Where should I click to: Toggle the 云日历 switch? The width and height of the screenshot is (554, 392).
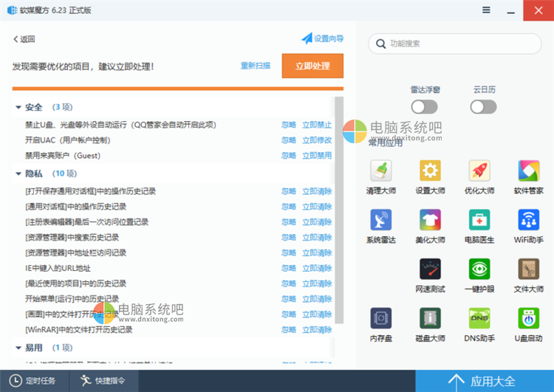(x=483, y=107)
